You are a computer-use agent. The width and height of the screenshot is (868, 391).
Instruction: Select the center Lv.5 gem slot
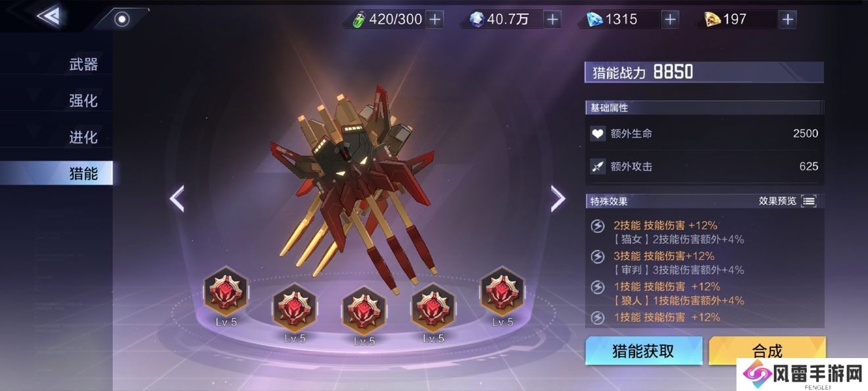click(364, 309)
